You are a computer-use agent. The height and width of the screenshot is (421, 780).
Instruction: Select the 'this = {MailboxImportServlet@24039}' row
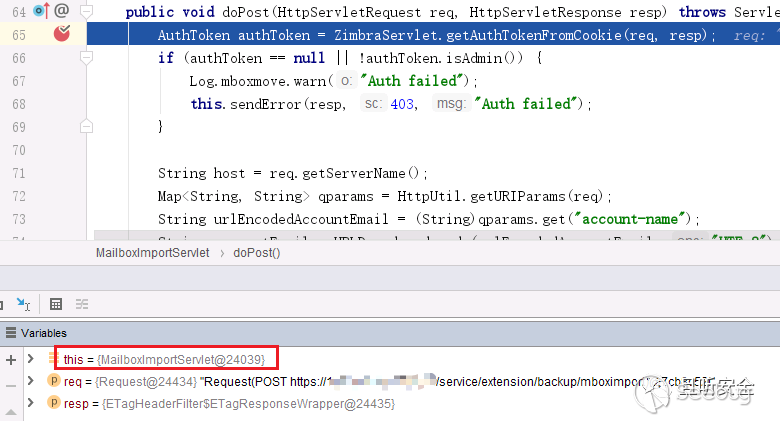click(166, 359)
